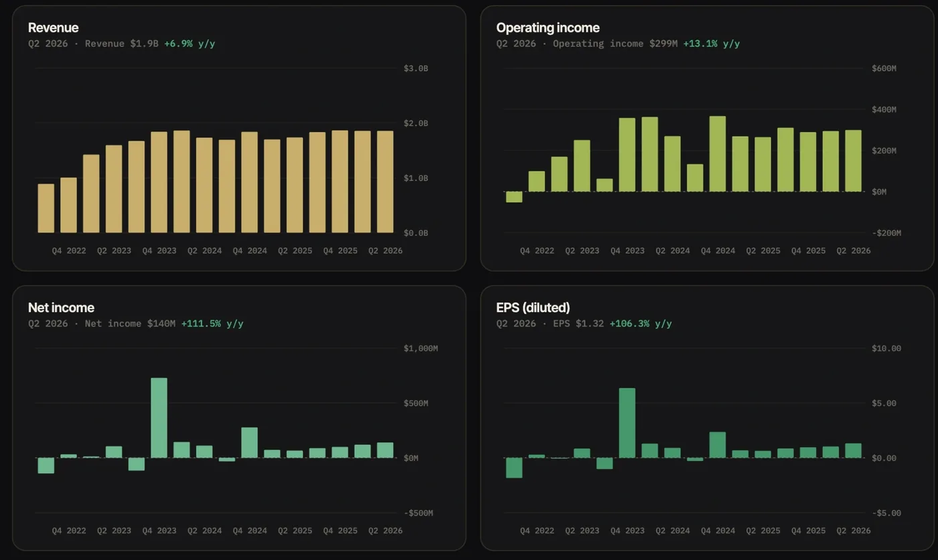Click the -$500M axis label
938x560 pixels.
(x=418, y=513)
